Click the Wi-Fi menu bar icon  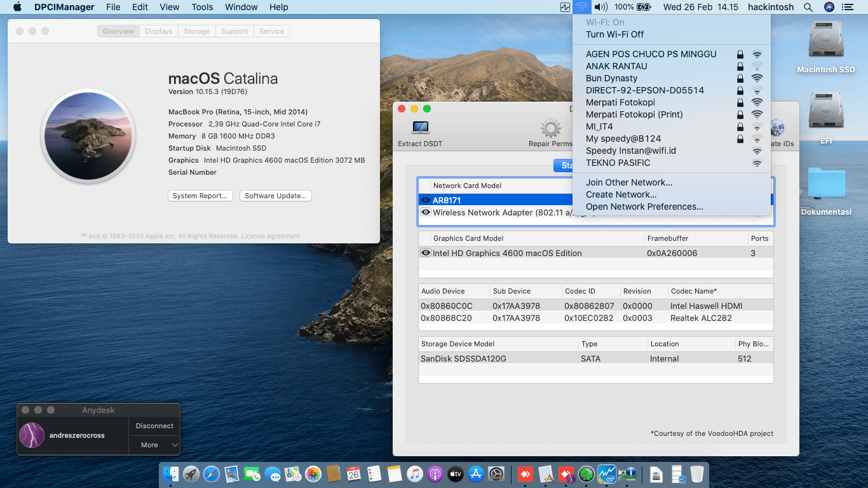[581, 7]
